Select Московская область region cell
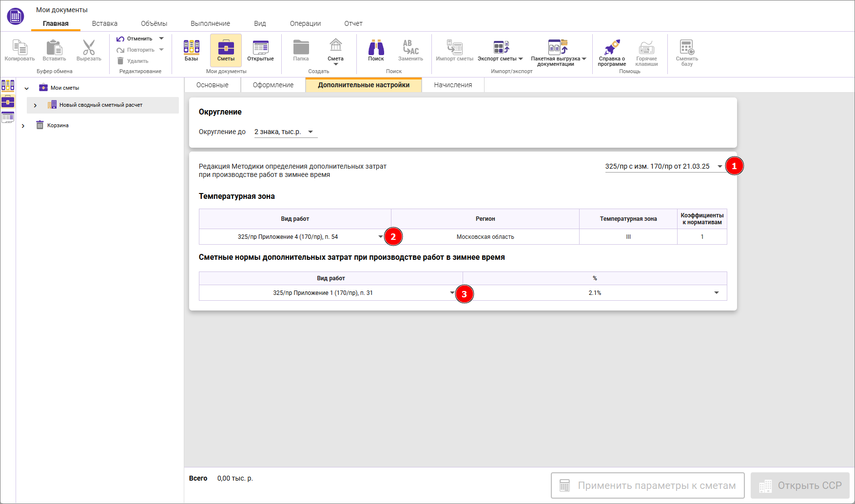Screen dimensions: 855x504 click(485, 237)
